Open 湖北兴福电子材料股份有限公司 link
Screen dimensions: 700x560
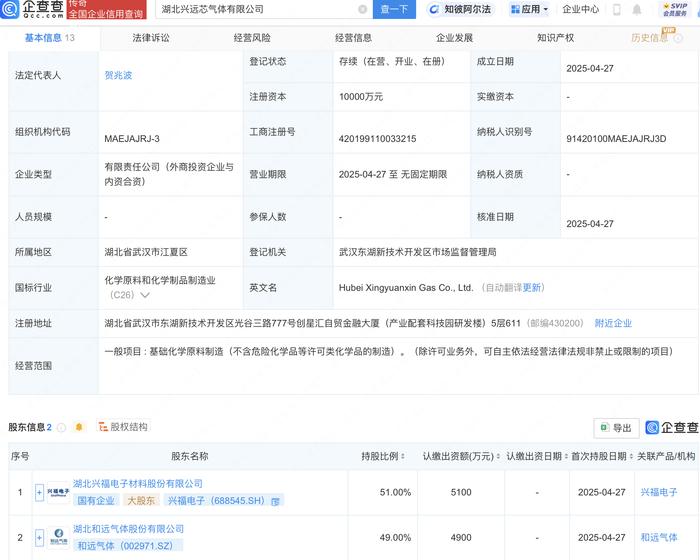[x=138, y=484]
